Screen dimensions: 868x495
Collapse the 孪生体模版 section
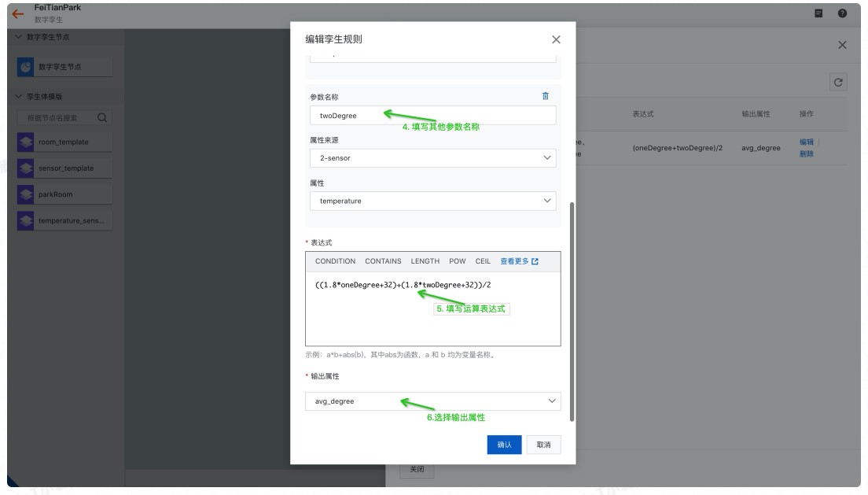click(x=18, y=97)
